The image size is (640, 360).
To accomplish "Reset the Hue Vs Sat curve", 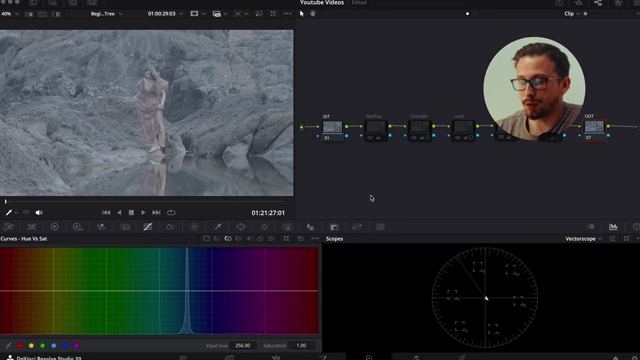I will coord(301,239).
